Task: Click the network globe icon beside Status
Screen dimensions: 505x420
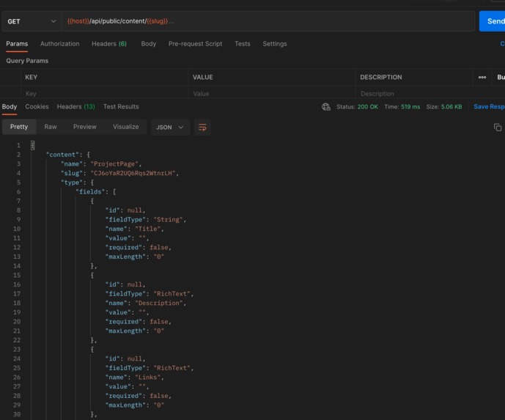Action: (326, 106)
